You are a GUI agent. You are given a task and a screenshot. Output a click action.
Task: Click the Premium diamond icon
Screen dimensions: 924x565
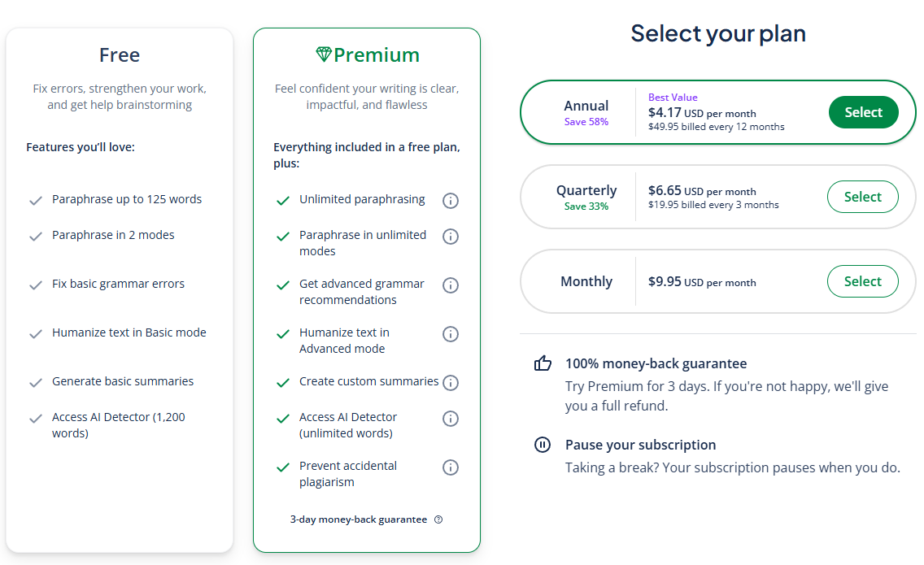point(324,54)
